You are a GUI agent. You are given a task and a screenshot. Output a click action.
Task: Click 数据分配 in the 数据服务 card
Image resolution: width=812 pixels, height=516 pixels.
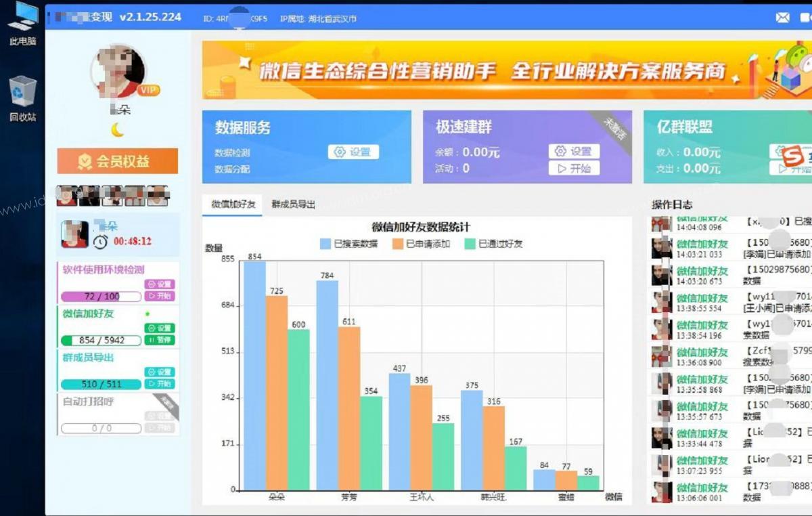pos(232,169)
